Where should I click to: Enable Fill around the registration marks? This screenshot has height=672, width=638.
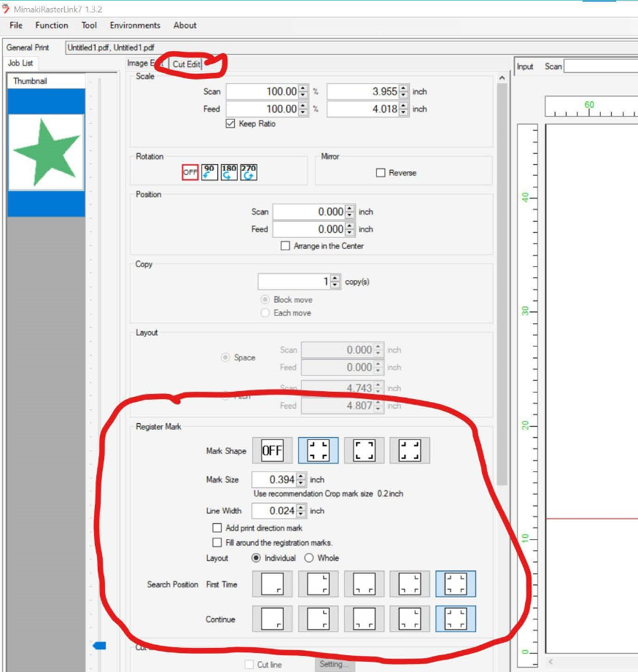click(217, 543)
